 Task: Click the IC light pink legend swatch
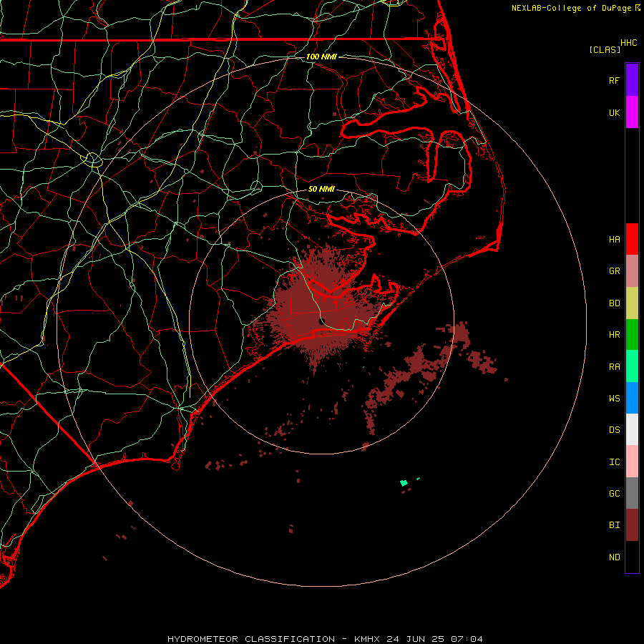pos(632,462)
